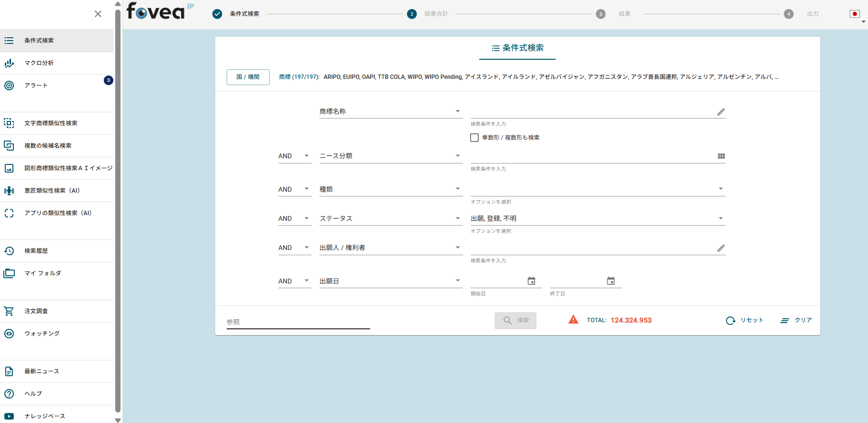Click the クリア button
This screenshot has width=868, height=423.
click(x=796, y=320)
